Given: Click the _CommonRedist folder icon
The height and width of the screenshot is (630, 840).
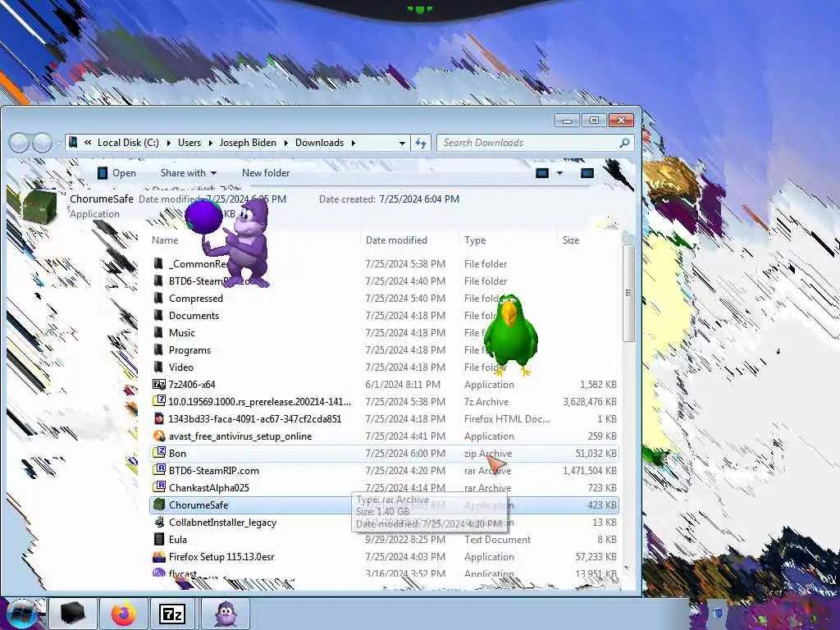Looking at the screenshot, I should (158, 263).
